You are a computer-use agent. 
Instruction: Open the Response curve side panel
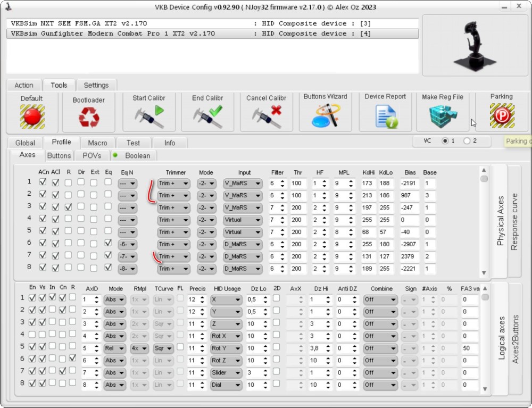(x=514, y=222)
